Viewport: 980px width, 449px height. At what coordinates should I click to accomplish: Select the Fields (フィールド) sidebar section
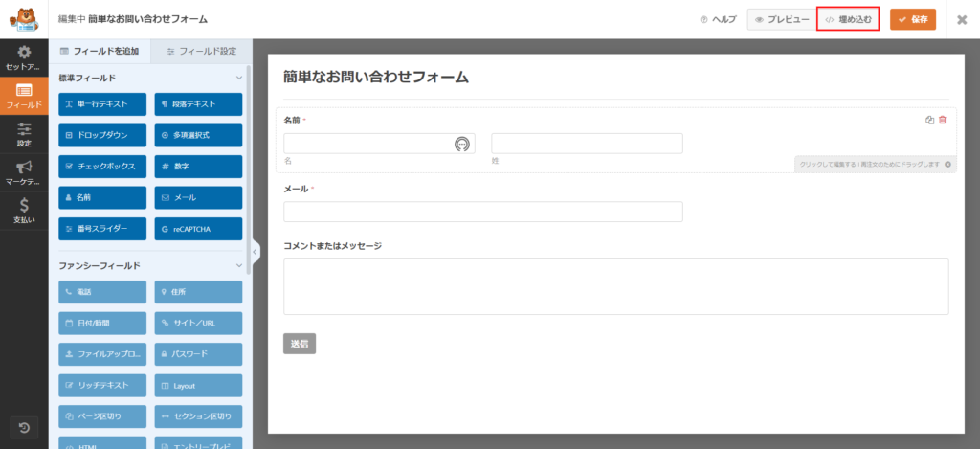pos(24,96)
